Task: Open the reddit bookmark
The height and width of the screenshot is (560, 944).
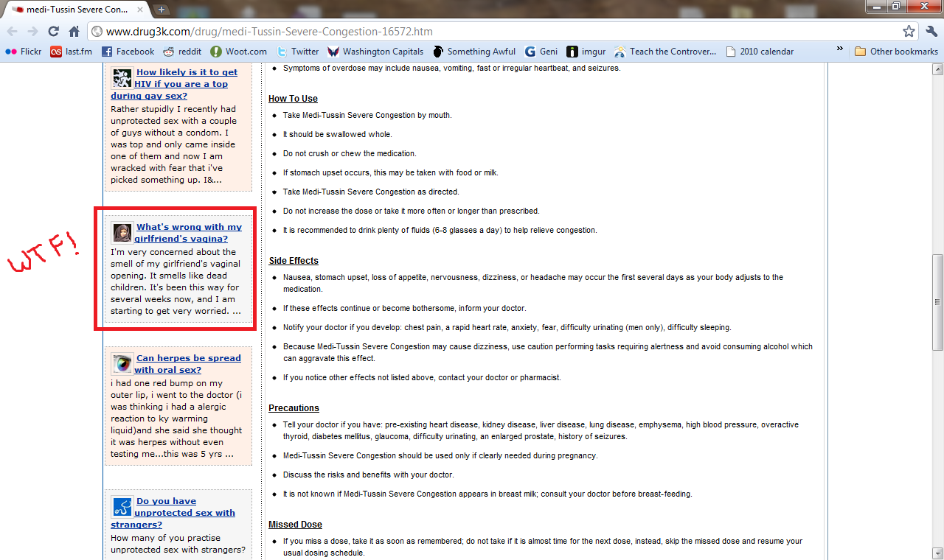Action: click(182, 52)
